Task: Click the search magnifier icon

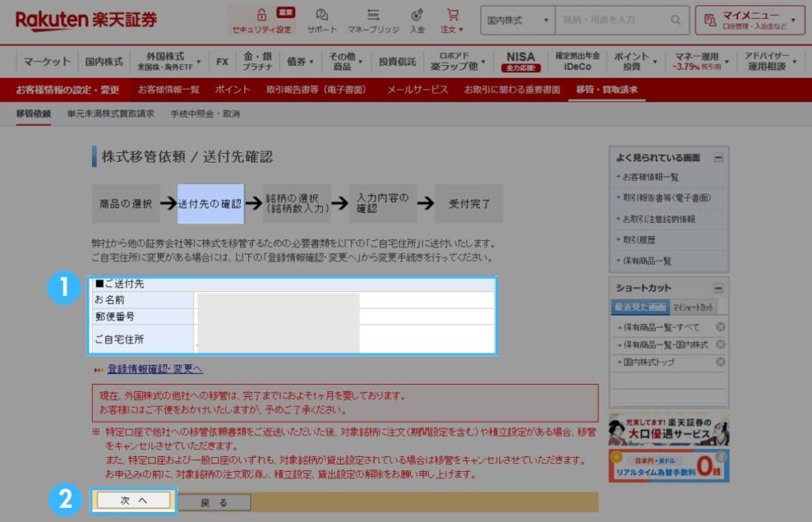Action: click(675, 21)
